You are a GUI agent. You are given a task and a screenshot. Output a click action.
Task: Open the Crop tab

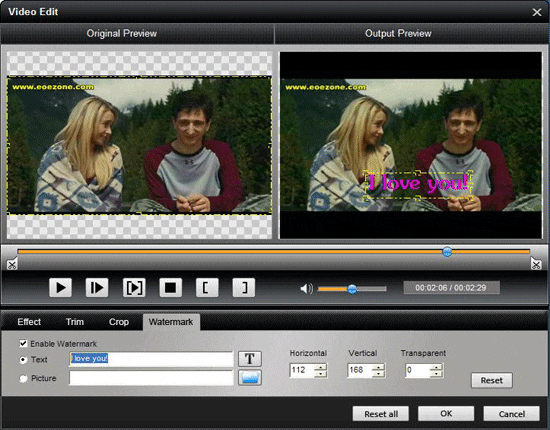119,322
